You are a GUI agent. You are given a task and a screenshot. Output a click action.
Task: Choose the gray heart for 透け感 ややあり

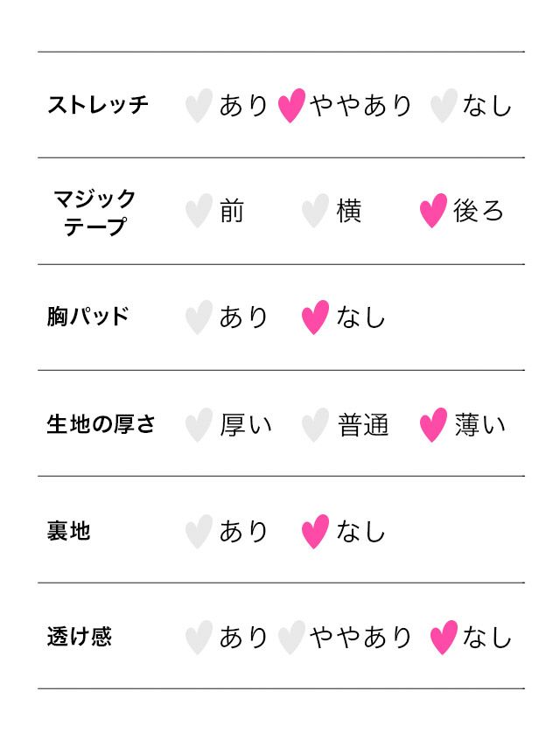click(x=291, y=637)
